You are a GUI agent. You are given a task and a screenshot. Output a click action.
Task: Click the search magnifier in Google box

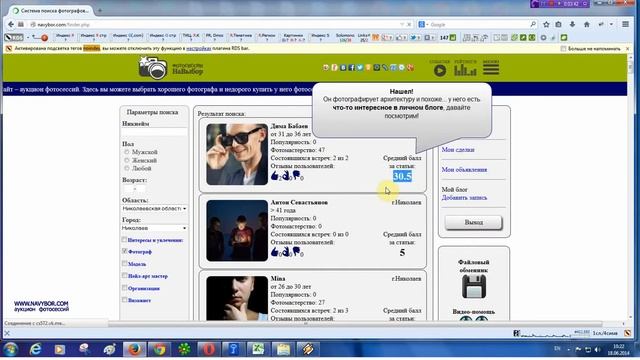click(533, 24)
